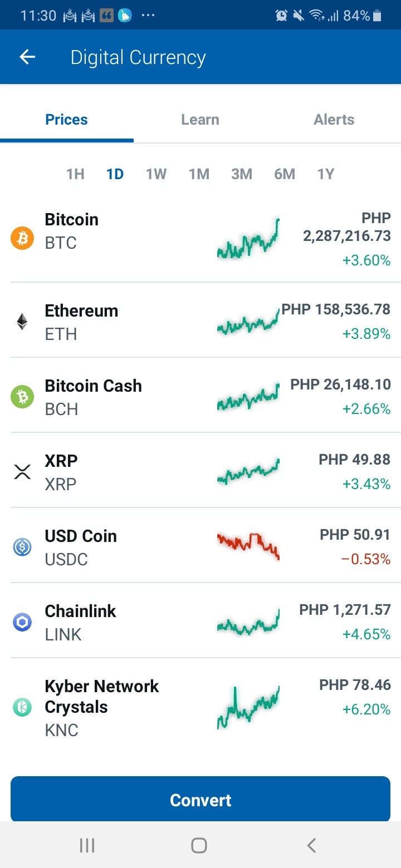Open the Bitcoin price chart sparkline
The width and height of the screenshot is (401, 868).
coord(248,239)
